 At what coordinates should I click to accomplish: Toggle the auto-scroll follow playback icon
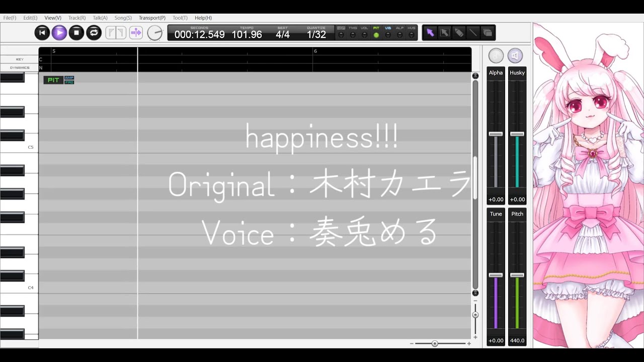(136, 33)
